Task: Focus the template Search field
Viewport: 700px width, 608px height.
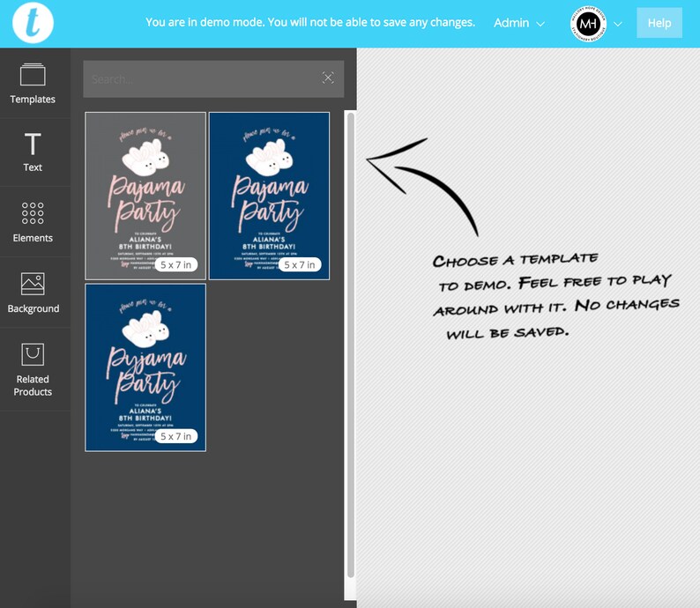Action: pyautogui.click(x=213, y=79)
